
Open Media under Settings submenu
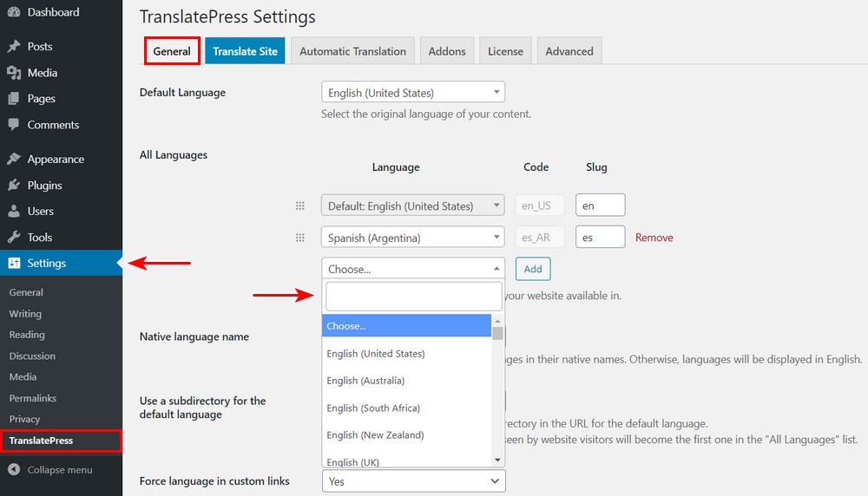[x=23, y=376]
